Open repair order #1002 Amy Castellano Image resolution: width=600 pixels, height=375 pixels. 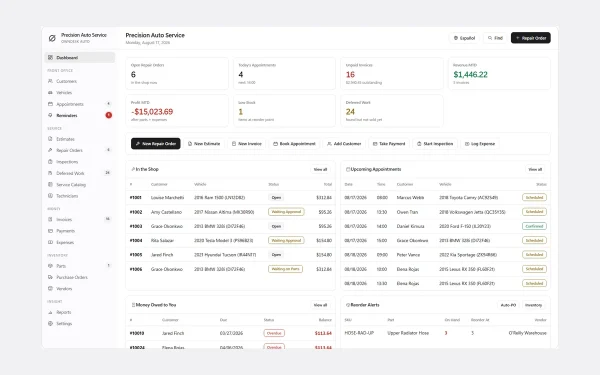230,212
